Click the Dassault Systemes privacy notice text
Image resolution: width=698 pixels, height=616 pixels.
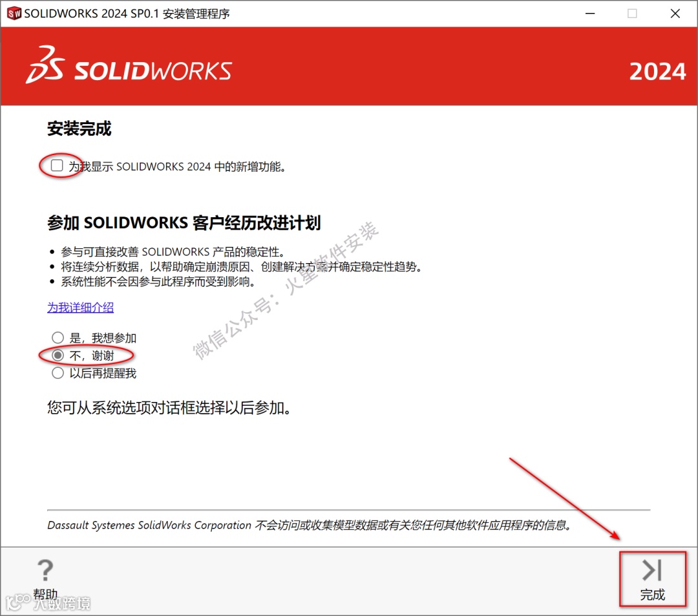click(x=310, y=526)
